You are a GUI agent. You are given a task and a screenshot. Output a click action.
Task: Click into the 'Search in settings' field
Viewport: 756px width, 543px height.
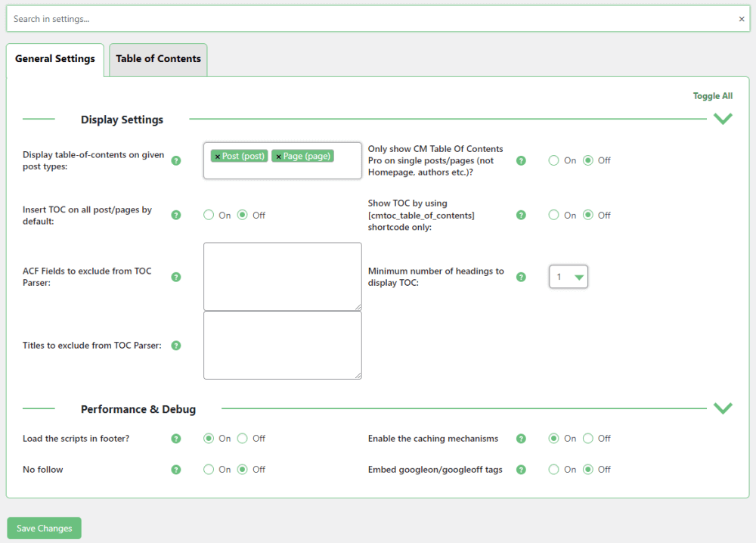tap(370, 19)
